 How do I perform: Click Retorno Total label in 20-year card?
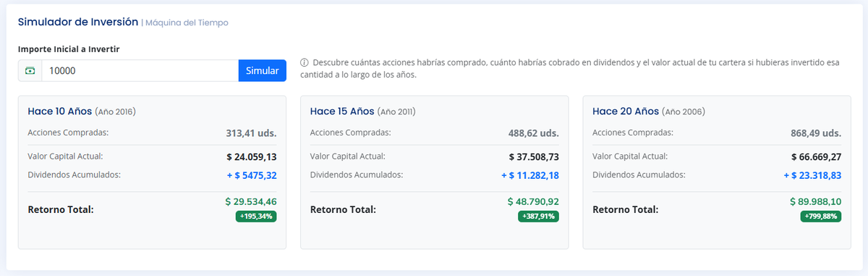[x=625, y=210]
